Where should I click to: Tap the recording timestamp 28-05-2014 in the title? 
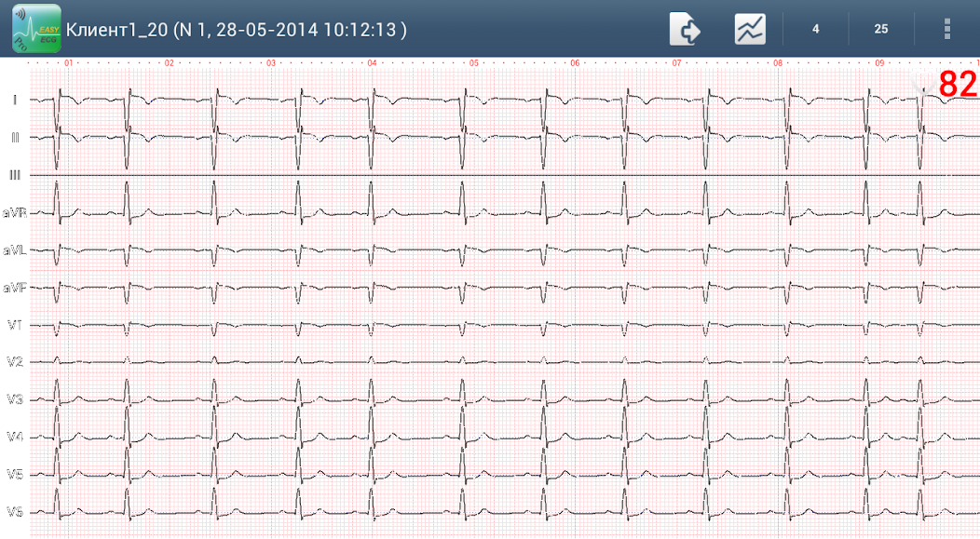(x=265, y=28)
